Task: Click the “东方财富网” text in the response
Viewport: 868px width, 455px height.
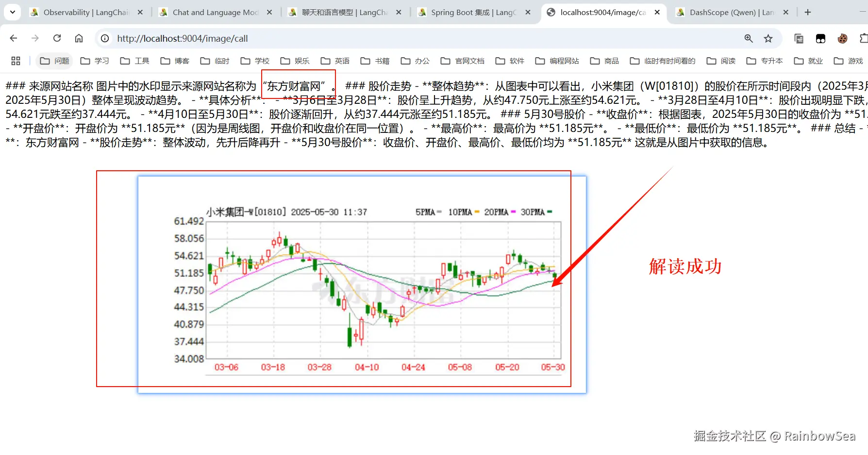Action: [x=294, y=86]
